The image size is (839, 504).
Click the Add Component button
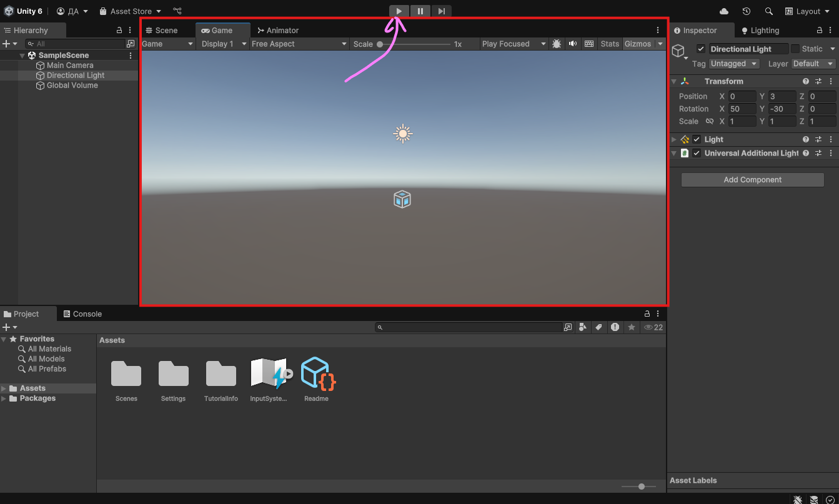pos(752,179)
